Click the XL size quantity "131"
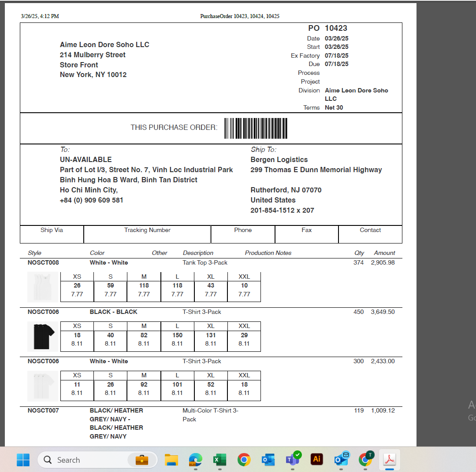476x472 pixels. [x=211, y=335]
